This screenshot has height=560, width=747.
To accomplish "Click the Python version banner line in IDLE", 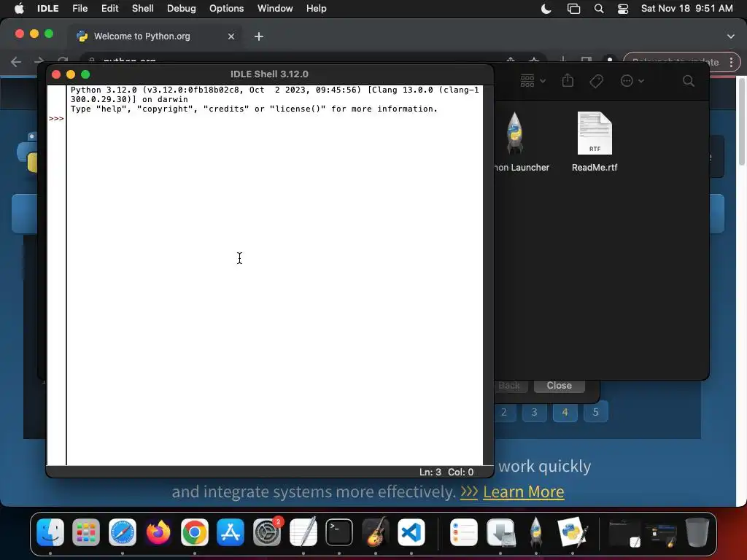I will click(274, 95).
